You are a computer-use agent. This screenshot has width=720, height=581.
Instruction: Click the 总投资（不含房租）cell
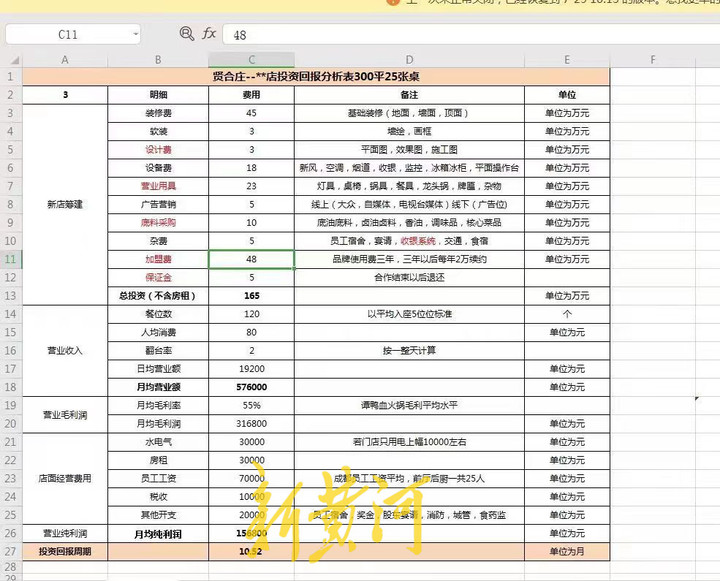[x=158, y=296]
